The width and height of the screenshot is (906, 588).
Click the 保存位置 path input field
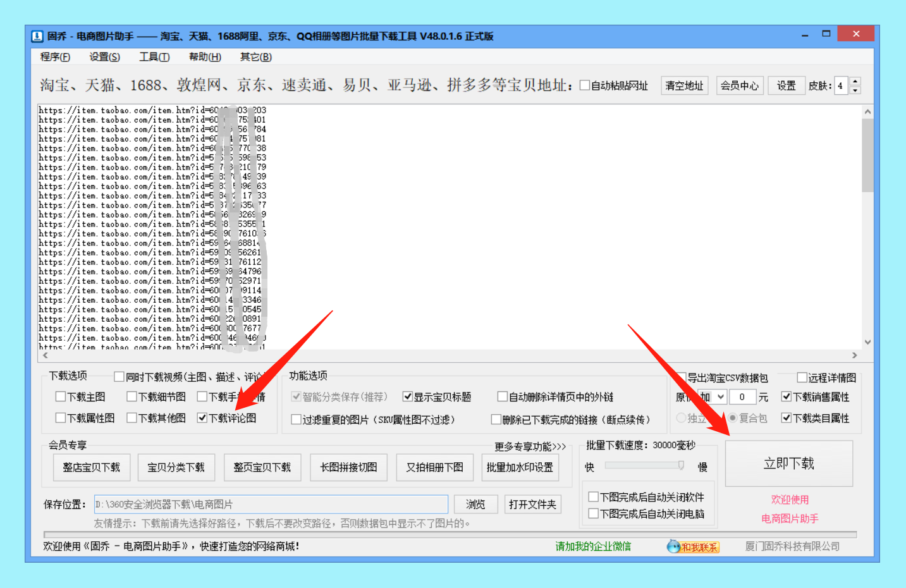tap(271, 505)
